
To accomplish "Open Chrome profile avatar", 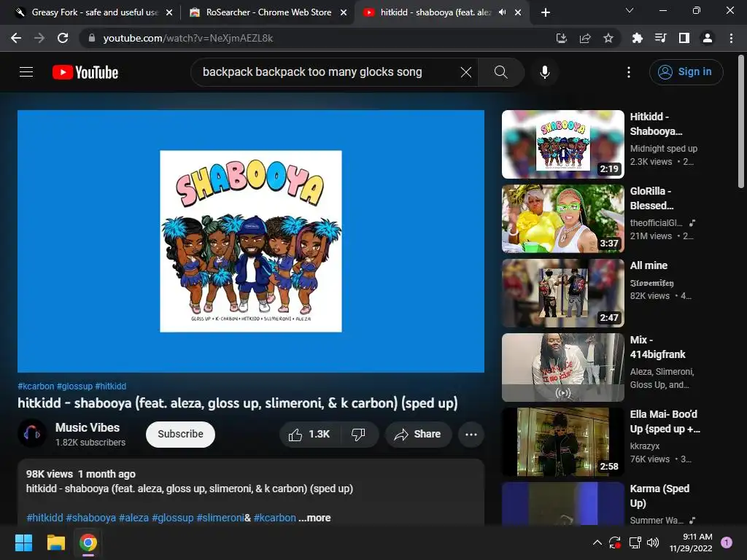I will (708, 38).
